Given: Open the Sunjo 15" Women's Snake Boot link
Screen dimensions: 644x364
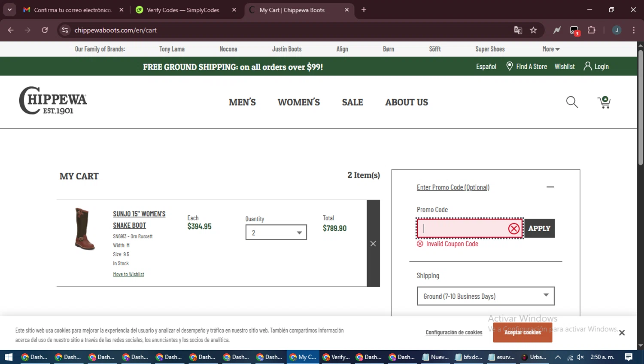Looking at the screenshot, I should (x=139, y=220).
